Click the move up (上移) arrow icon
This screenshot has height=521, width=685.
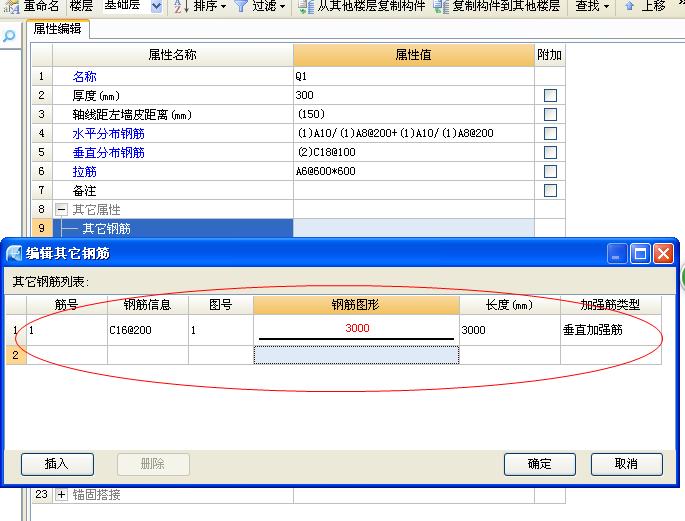(629, 6)
